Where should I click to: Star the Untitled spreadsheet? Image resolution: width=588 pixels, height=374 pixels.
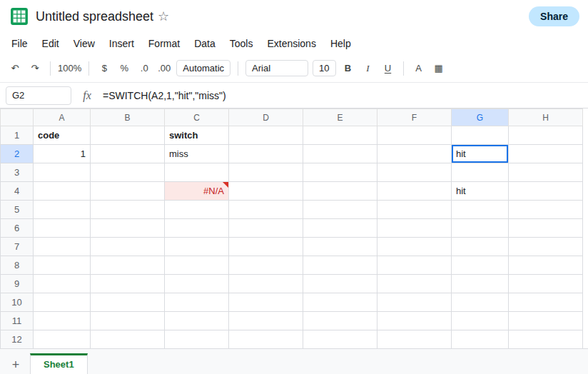(x=163, y=16)
